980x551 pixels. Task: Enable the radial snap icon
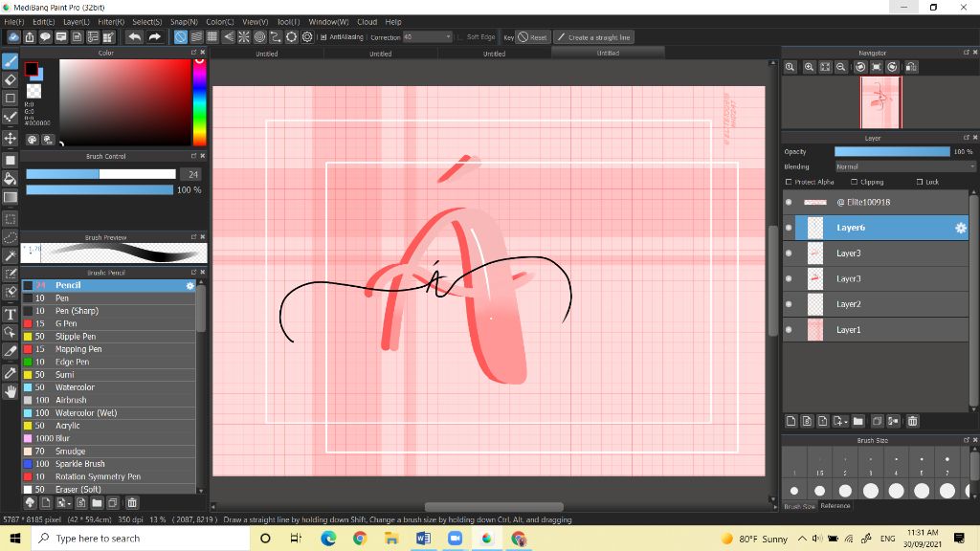pos(244,37)
